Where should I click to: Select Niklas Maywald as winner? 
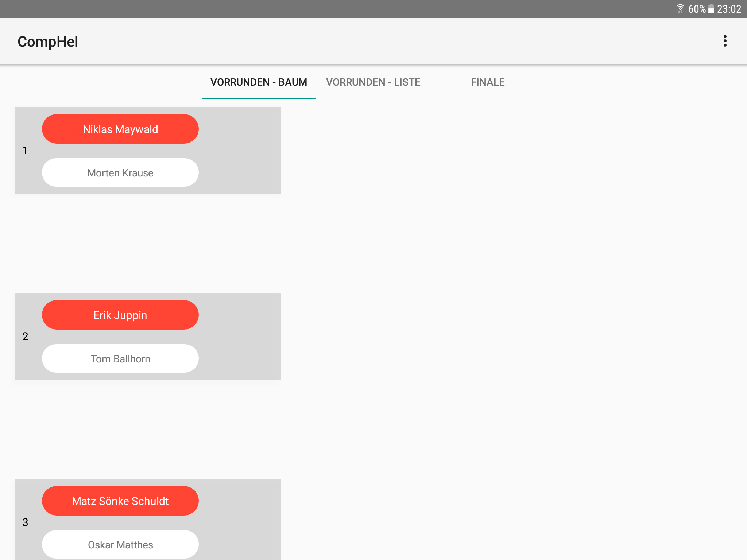120,129
